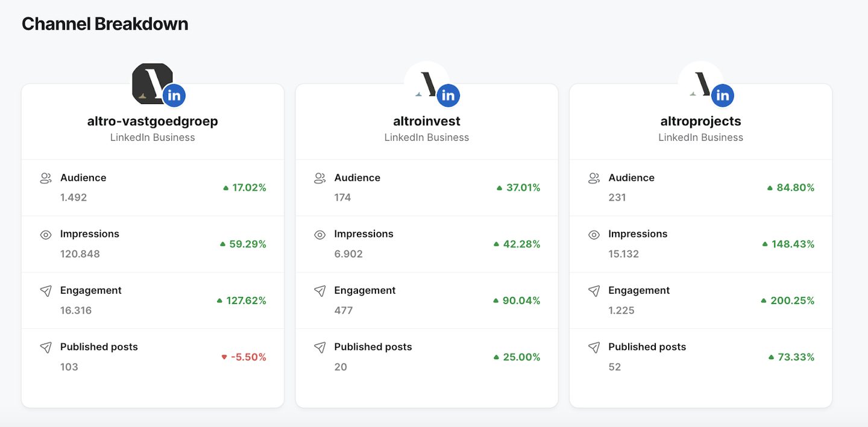Click Published posts icon in altro-vastgoedgroep card
This screenshot has height=427, width=868.
coord(46,348)
